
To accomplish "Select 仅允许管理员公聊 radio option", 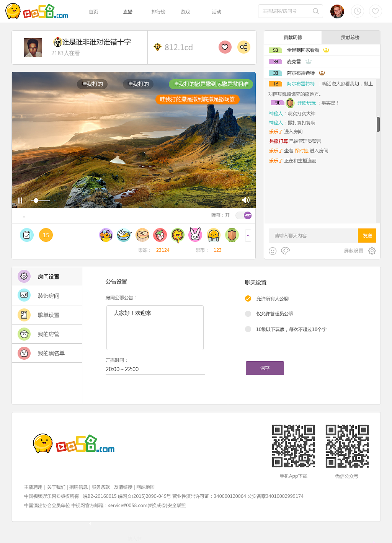I will pos(248,314).
